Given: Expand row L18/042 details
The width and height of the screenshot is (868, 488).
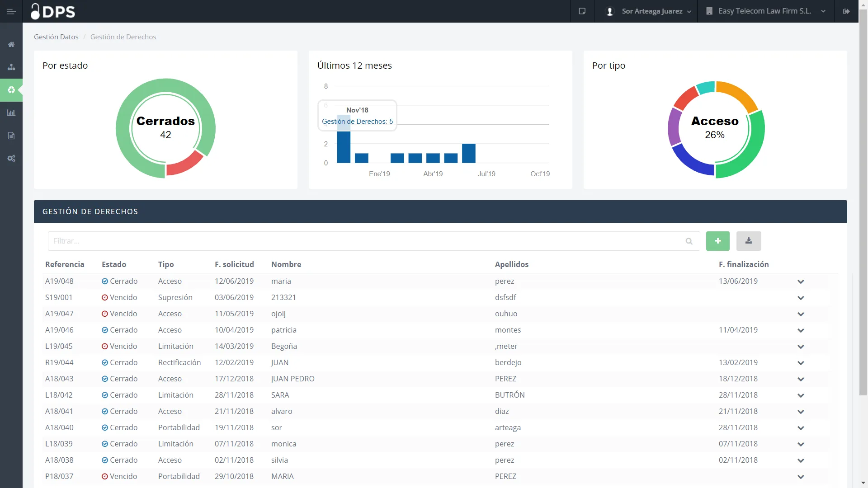Looking at the screenshot, I should click(x=801, y=395).
